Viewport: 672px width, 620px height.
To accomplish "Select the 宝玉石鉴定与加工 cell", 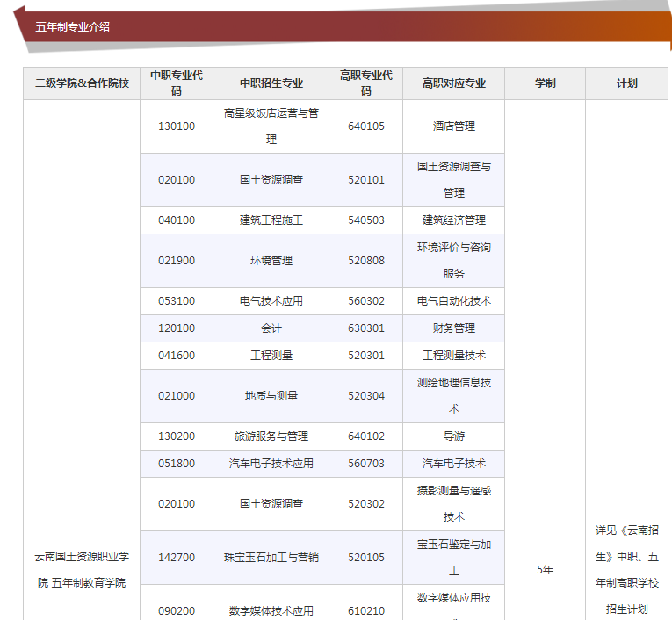I will (x=454, y=558).
